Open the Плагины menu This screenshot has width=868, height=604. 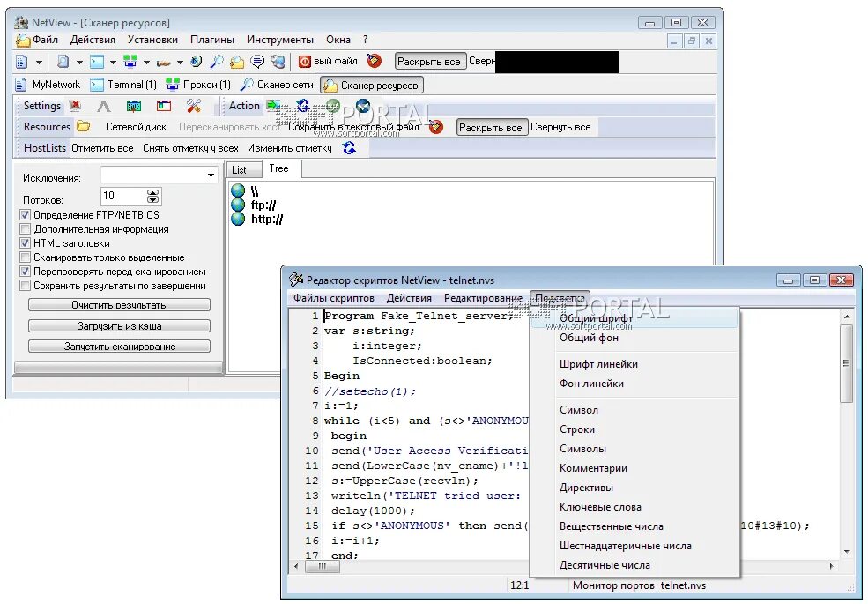(212, 40)
